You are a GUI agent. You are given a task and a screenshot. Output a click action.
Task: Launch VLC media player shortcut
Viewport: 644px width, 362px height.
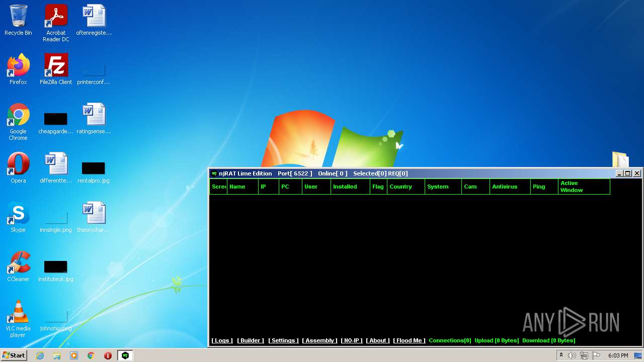point(18,319)
